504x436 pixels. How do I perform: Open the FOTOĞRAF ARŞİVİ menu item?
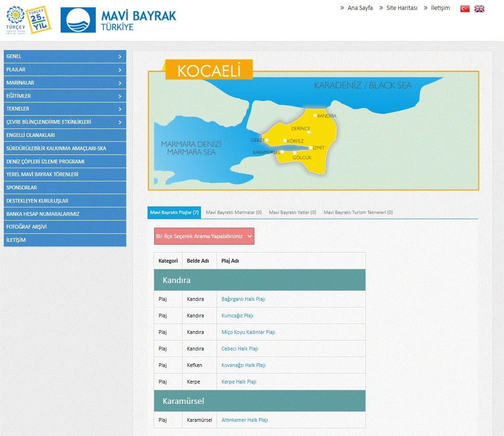click(x=65, y=227)
